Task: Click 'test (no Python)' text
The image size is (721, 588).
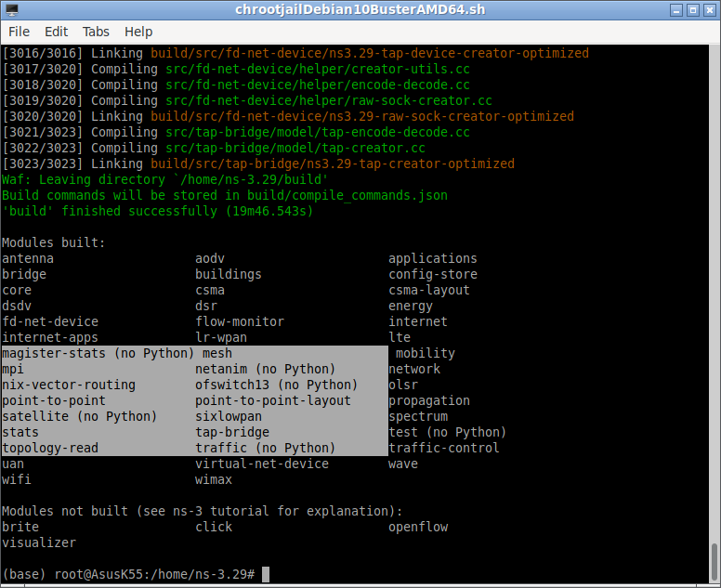Action: coord(448,433)
